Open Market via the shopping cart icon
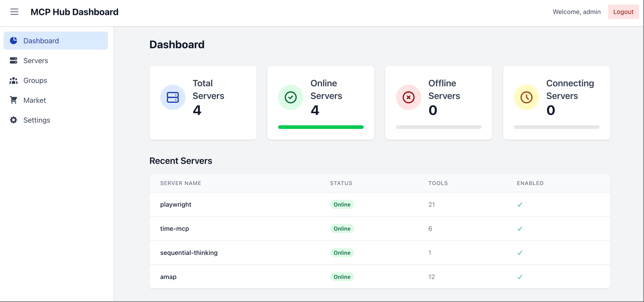Screen dimensions: 644x302 [13, 100]
